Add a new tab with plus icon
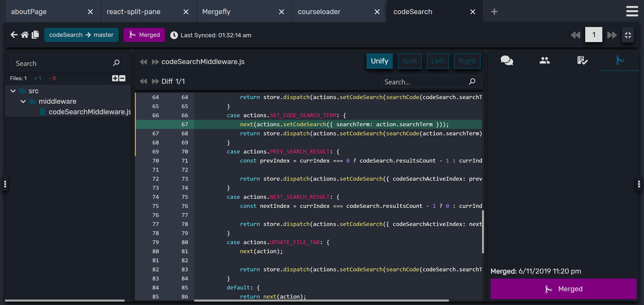Viewport: 644px width, 305px height. [x=494, y=11]
